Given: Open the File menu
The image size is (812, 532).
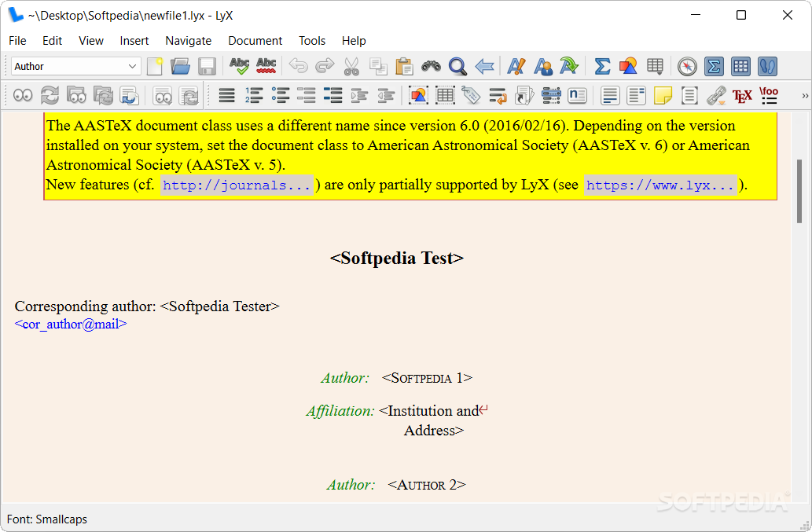Looking at the screenshot, I should [17, 40].
